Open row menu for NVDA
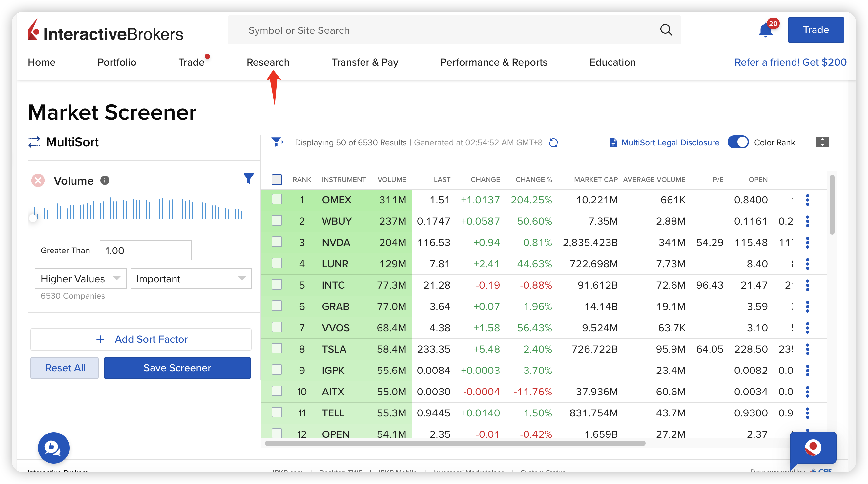This screenshot has height=484, width=868. tap(807, 243)
